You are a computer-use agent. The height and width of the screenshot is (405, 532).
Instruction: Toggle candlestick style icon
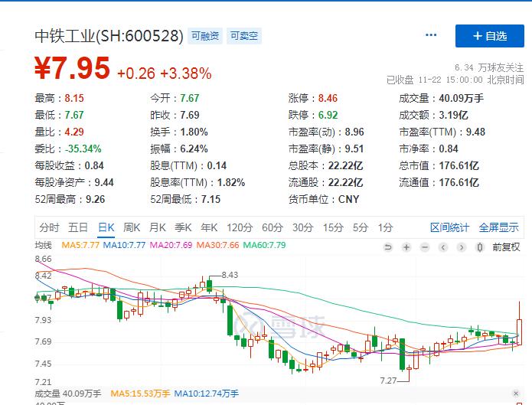479,247
